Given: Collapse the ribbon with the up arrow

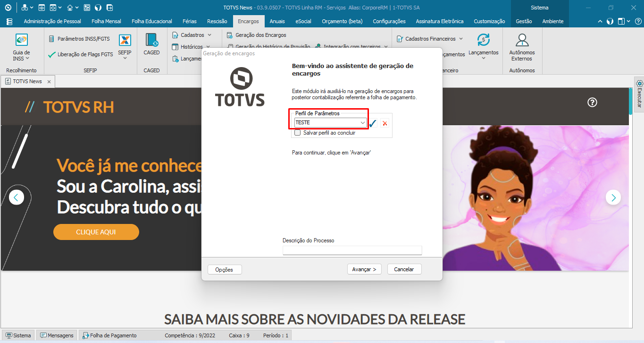Looking at the screenshot, I should pyautogui.click(x=600, y=21).
